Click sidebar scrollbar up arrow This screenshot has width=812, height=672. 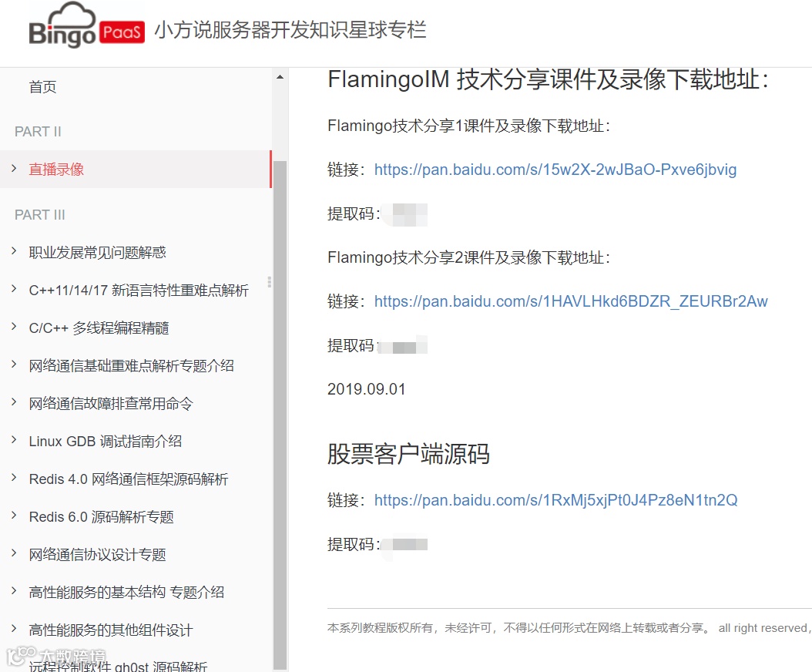click(280, 77)
